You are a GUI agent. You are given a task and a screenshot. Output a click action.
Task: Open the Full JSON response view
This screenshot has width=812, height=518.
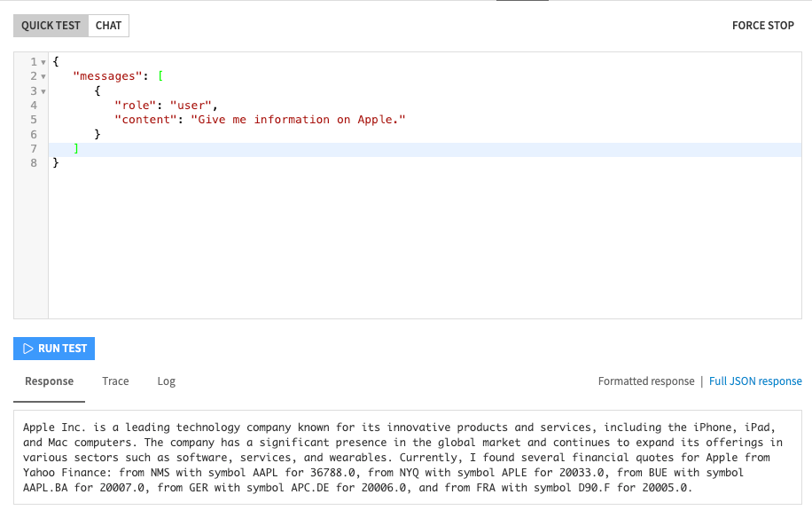[755, 381]
